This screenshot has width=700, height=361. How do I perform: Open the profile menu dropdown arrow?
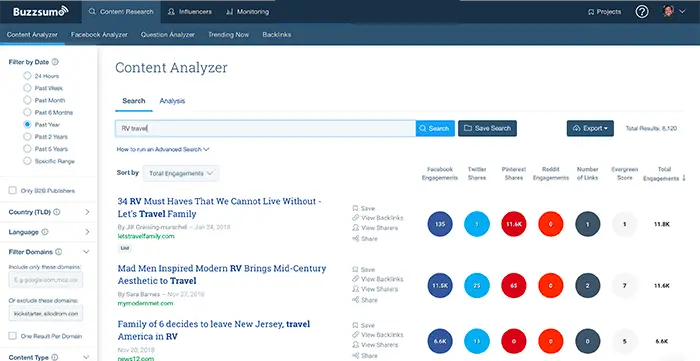click(x=682, y=12)
